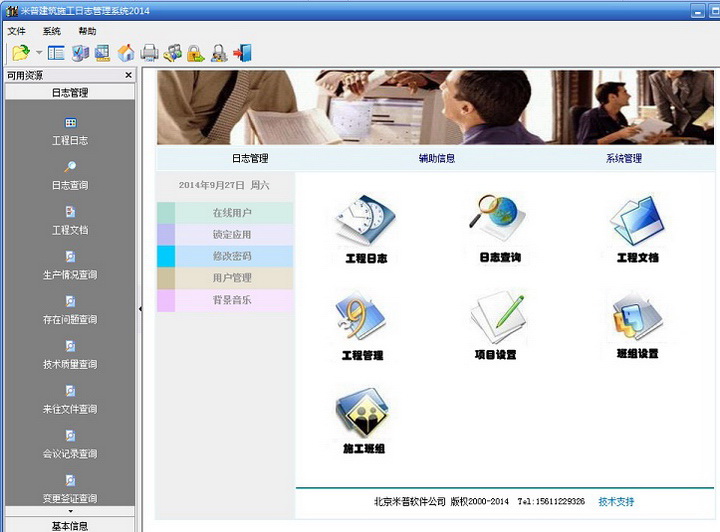
Task: Switch to the 日志管理 tab
Action: (250, 158)
